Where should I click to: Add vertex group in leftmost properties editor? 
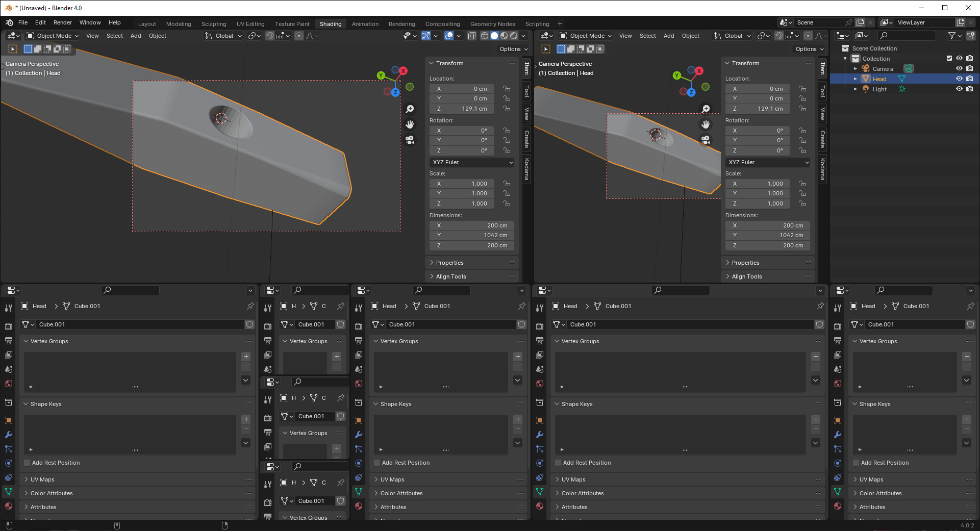[x=246, y=357]
